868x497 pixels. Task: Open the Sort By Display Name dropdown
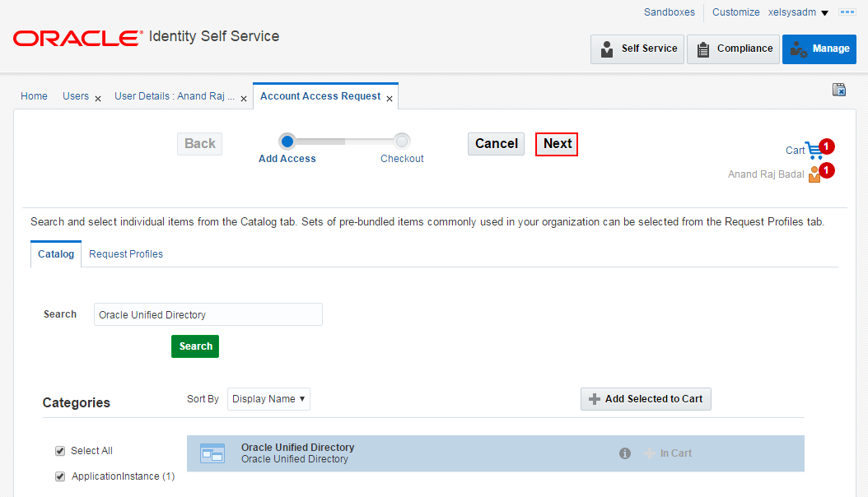pos(268,398)
